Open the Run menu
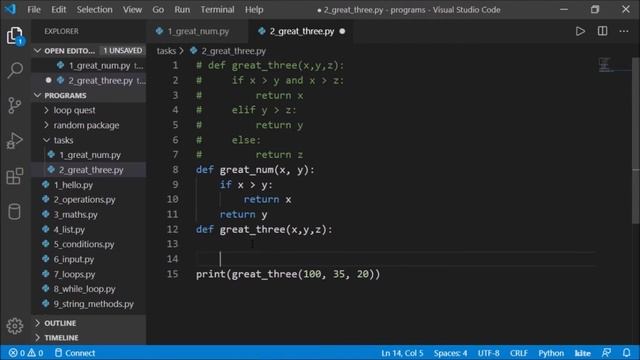Image resolution: width=640 pixels, height=360 pixels. [182, 9]
